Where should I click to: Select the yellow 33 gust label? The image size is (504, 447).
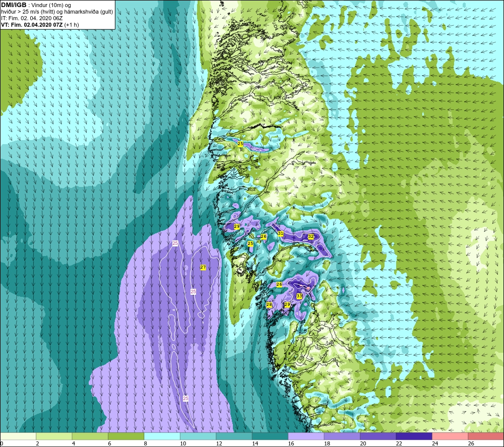pos(299,296)
